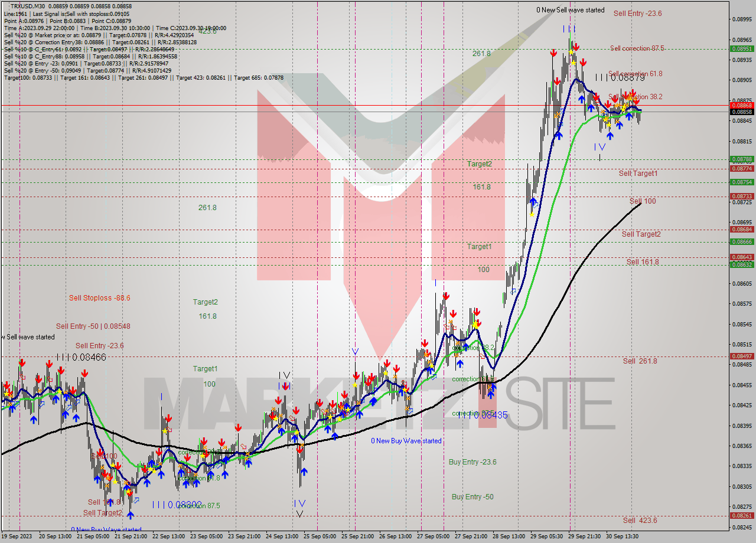Click the black 0.08858 current price tag
The height and width of the screenshot is (543, 756).
point(742,112)
